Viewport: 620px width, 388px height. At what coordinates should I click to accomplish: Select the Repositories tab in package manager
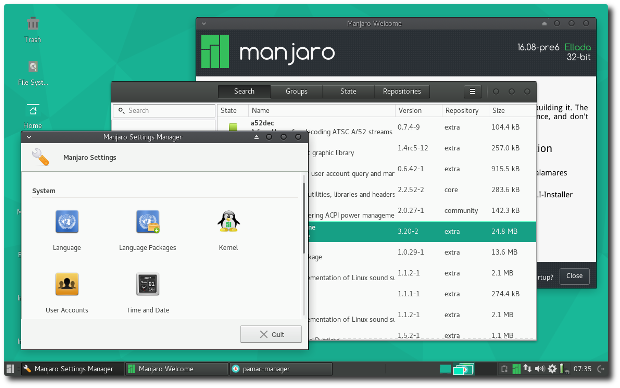pos(402,91)
